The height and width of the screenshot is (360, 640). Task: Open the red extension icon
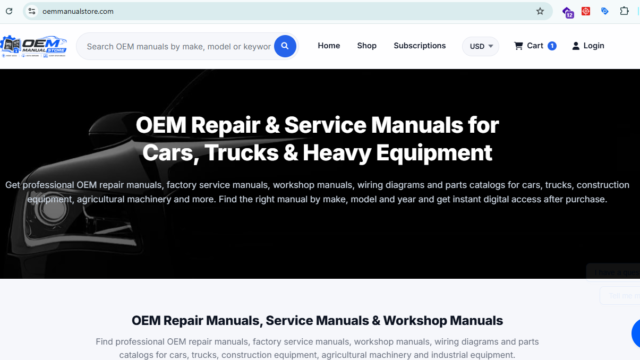(x=586, y=11)
